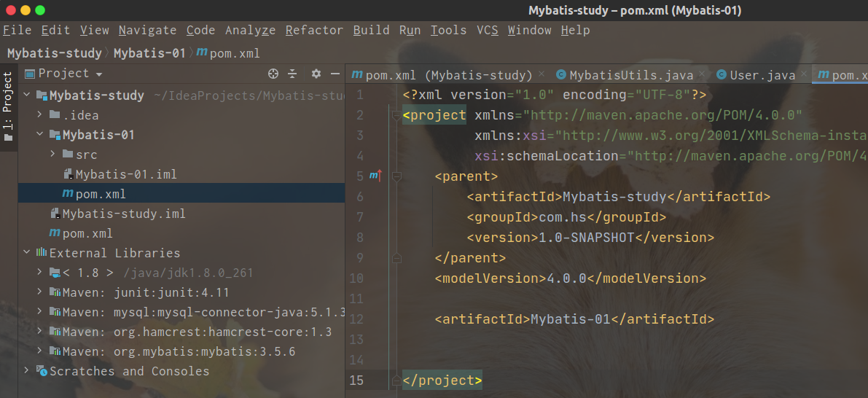Viewport: 868px width, 398px height.
Task: Click fold end marker on line 15
Action: (x=396, y=381)
